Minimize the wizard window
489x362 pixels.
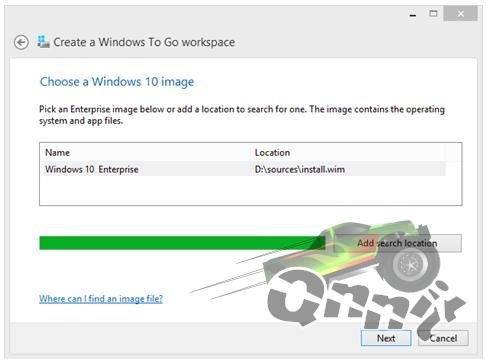(x=413, y=14)
